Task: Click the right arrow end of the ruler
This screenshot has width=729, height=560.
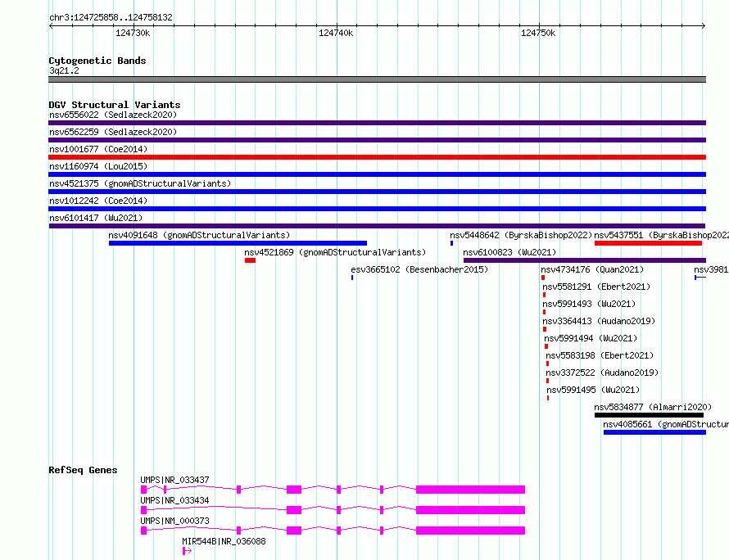Action: (704, 26)
